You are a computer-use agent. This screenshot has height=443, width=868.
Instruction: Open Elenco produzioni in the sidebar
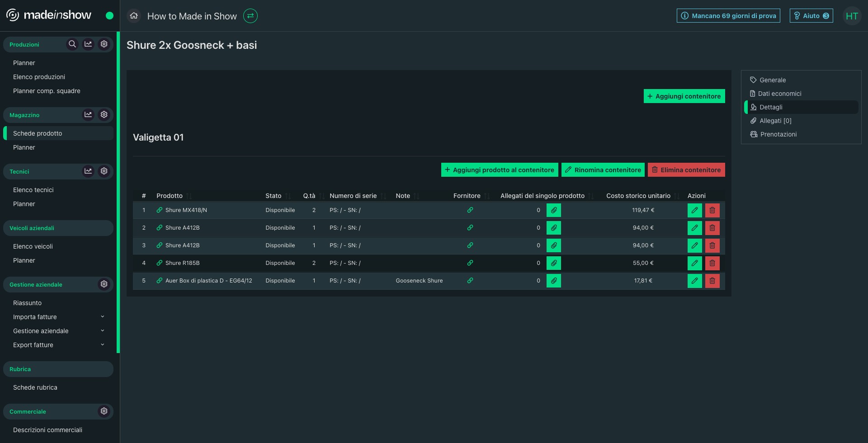(39, 77)
